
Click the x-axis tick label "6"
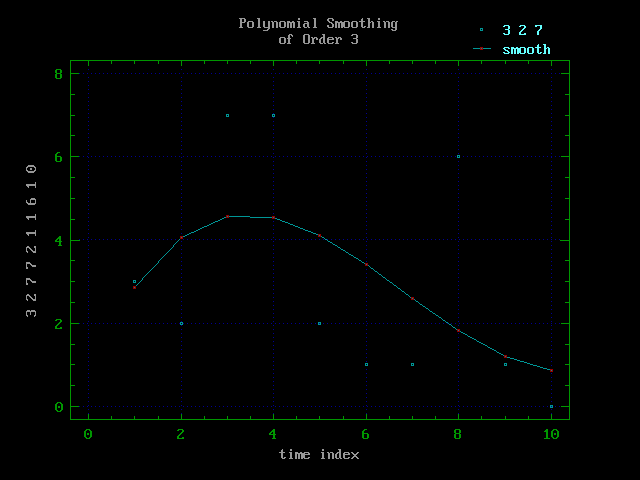(x=366, y=433)
